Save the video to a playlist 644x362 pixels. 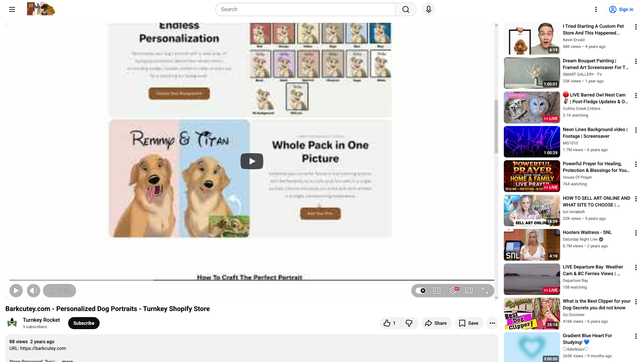click(x=469, y=323)
